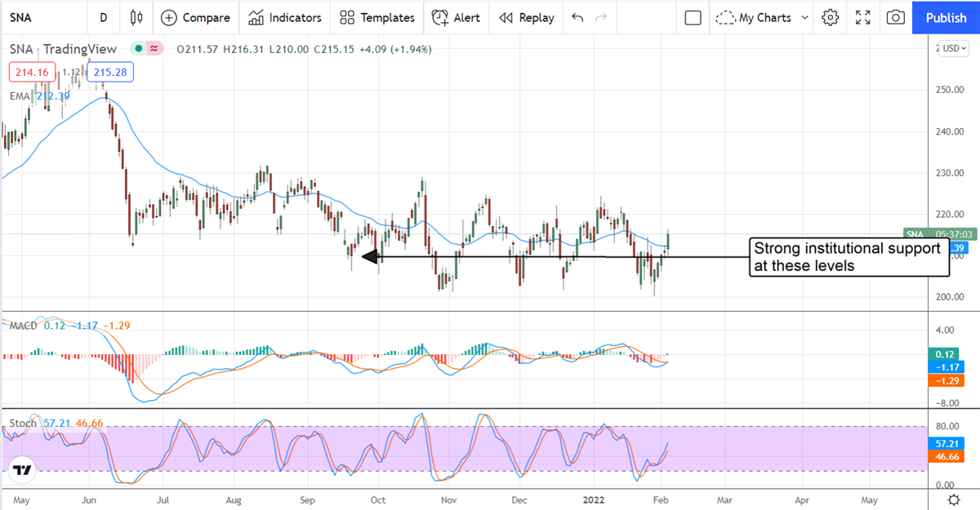
Task: Enter fullscreen mode
Action: click(863, 17)
